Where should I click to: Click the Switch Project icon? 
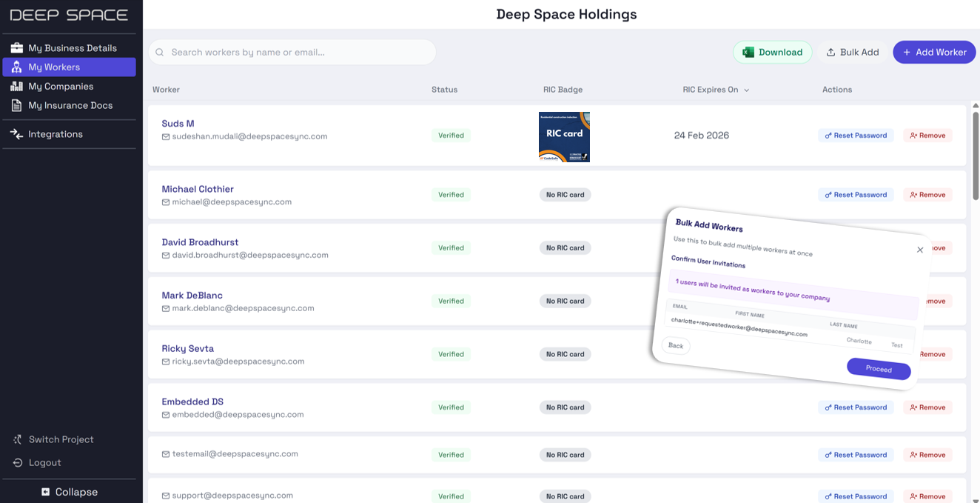click(x=18, y=439)
